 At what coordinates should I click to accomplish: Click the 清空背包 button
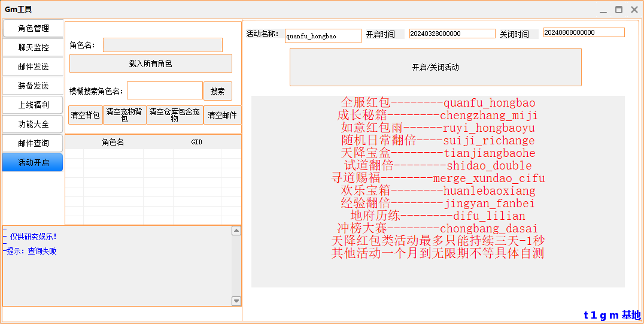[x=86, y=115]
